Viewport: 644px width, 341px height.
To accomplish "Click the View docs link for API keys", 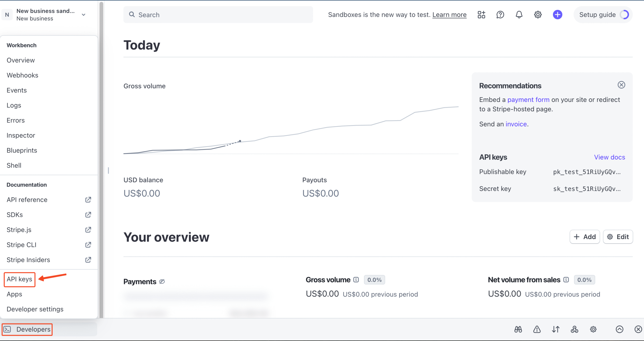I will (610, 157).
